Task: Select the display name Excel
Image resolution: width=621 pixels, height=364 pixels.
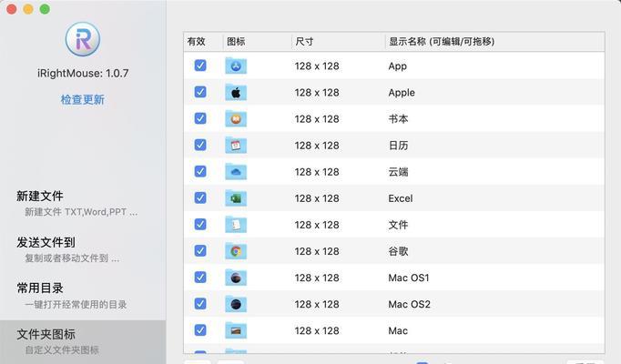Action: (x=401, y=198)
